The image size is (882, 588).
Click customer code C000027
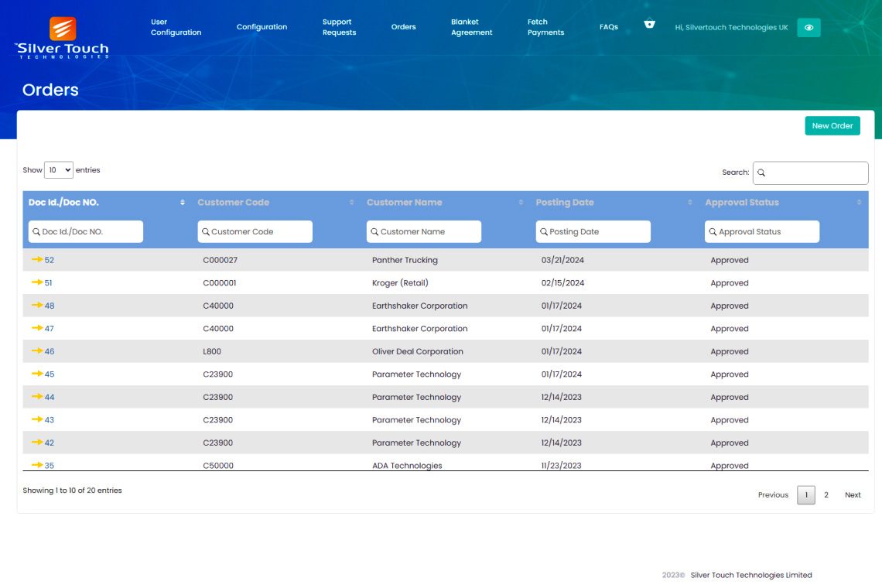pyautogui.click(x=220, y=260)
